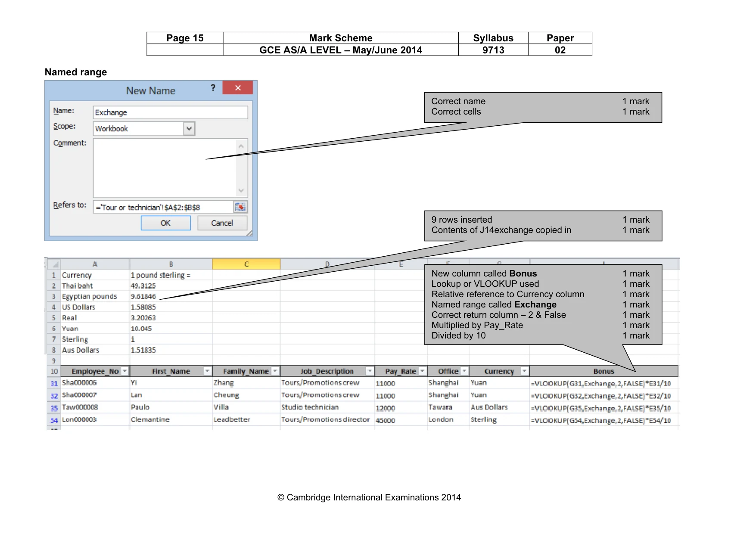The height and width of the screenshot is (534, 756).
Task: Click the Comment box scroll-up arrow
Action: point(241,146)
